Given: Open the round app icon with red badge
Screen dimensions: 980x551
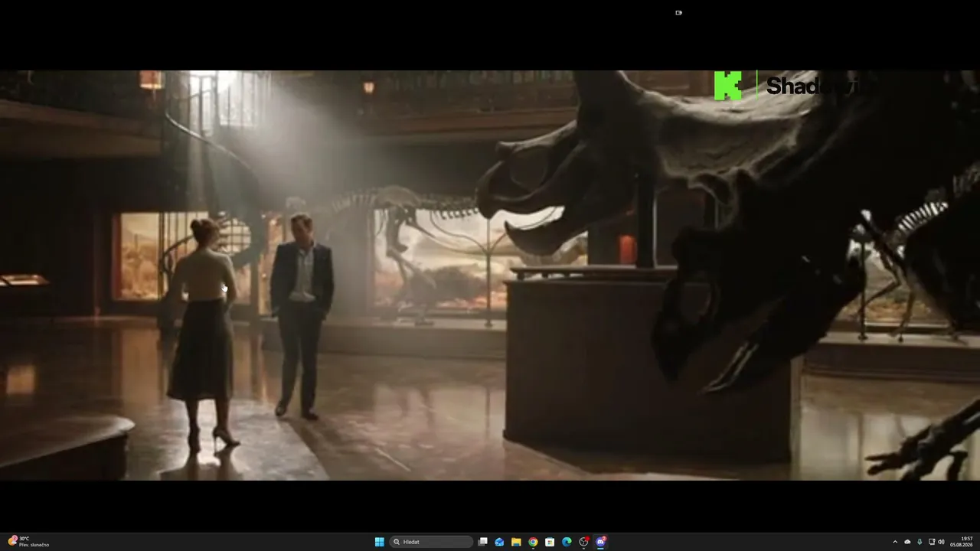Looking at the screenshot, I should pos(583,542).
